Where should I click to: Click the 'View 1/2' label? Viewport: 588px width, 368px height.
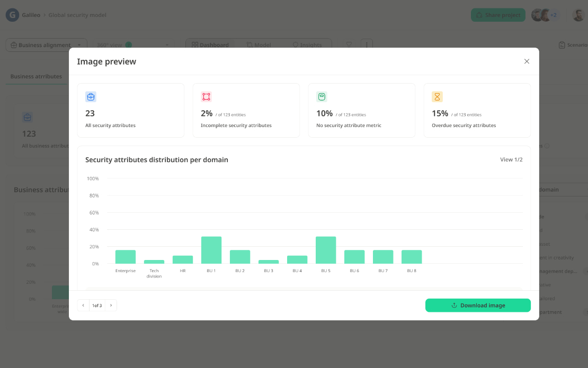[x=511, y=159]
